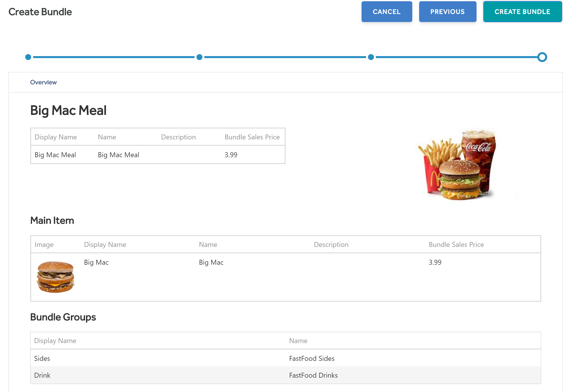This screenshot has width=563, height=392.
Task: Click 'Bundle Sales Price' header in Main Item table
Action: pos(456,244)
